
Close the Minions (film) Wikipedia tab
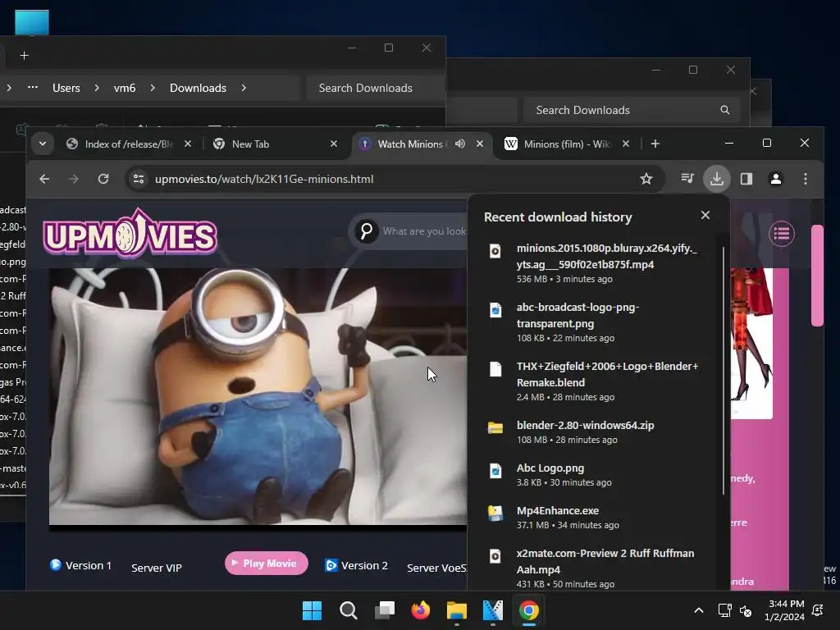pyautogui.click(x=626, y=144)
